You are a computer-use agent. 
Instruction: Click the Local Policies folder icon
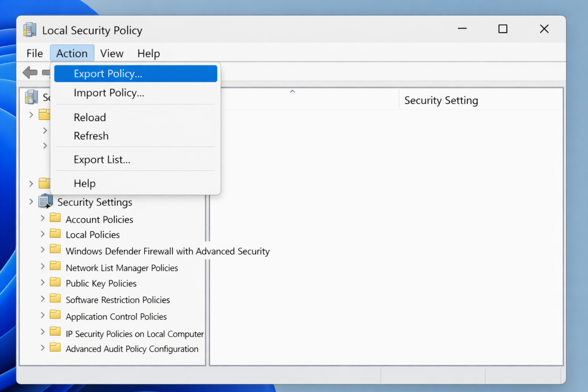point(55,234)
